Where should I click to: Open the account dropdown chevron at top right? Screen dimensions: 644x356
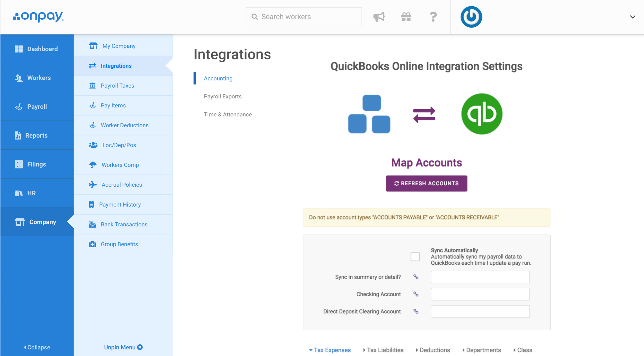pyautogui.click(x=633, y=17)
